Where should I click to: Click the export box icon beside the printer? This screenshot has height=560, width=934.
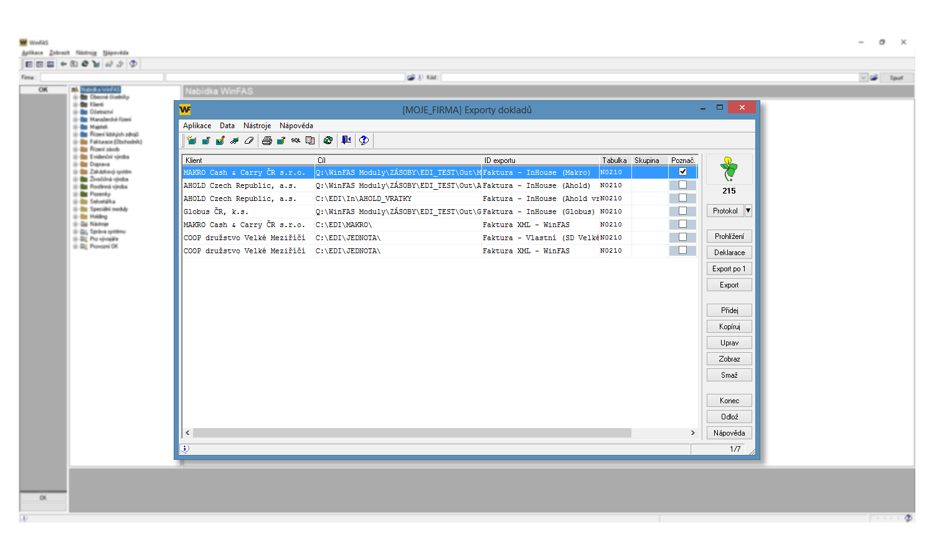(281, 141)
